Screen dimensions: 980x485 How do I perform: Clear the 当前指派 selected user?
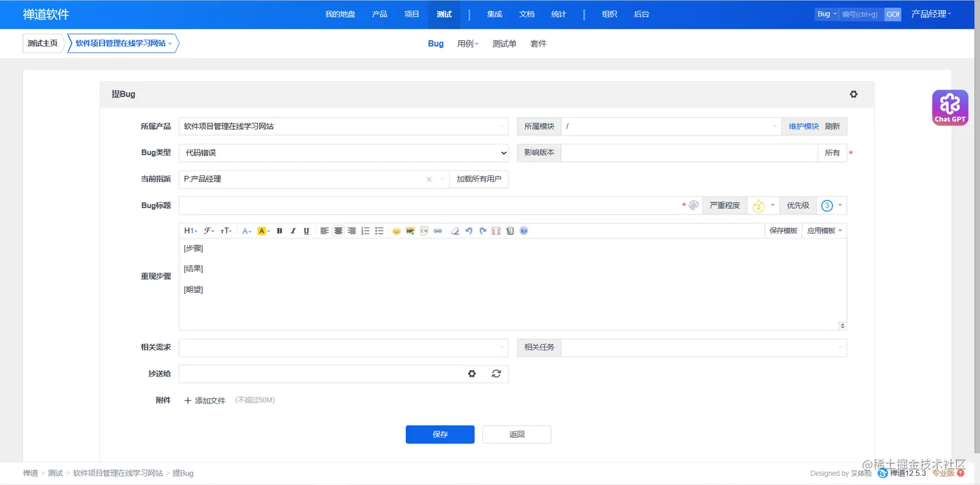pos(429,179)
